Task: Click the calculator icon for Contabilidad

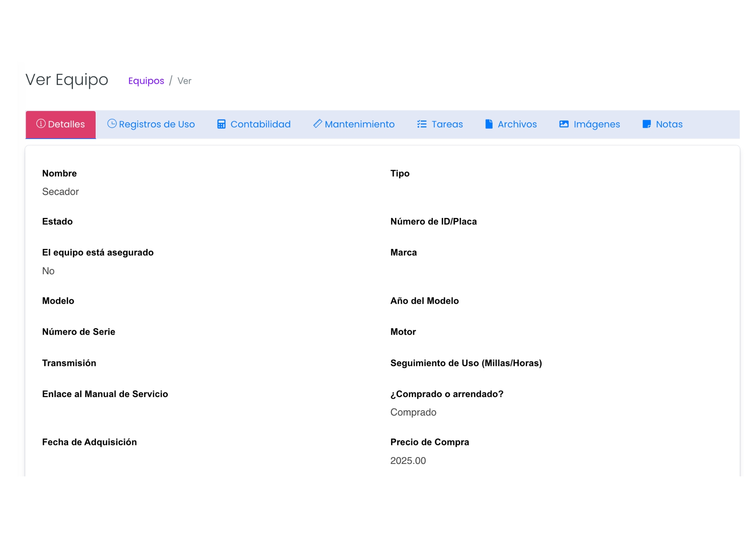Action: pos(222,124)
